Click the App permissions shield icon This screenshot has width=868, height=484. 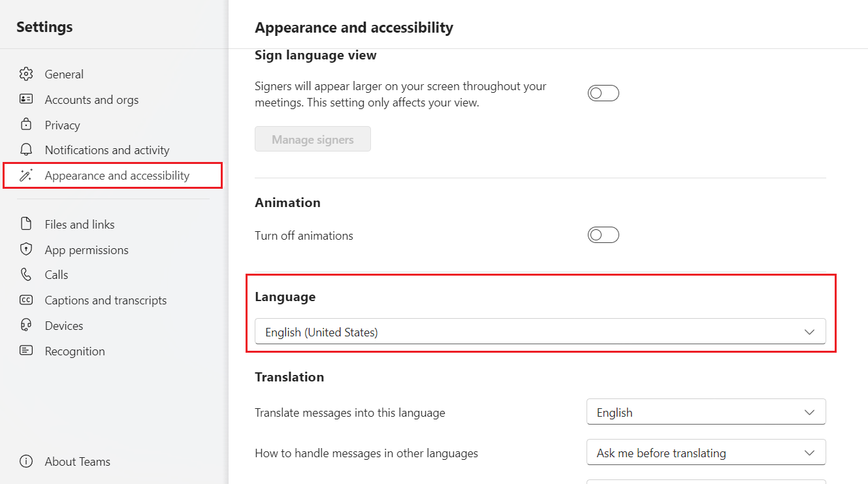[26, 250]
